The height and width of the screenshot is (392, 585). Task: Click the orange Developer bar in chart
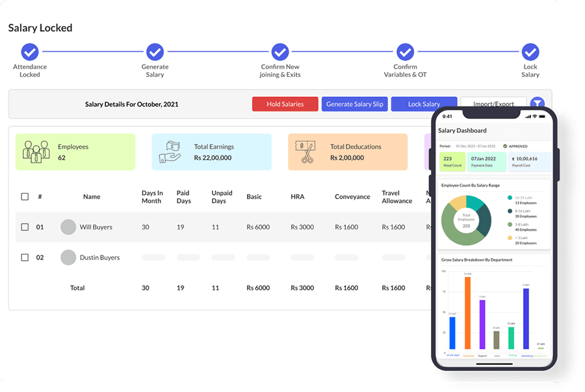coord(467,313)
